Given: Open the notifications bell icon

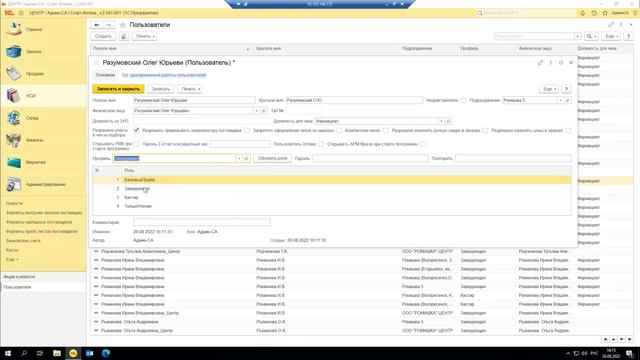Looking at the screenshot, I should click(x=582, y=13).
